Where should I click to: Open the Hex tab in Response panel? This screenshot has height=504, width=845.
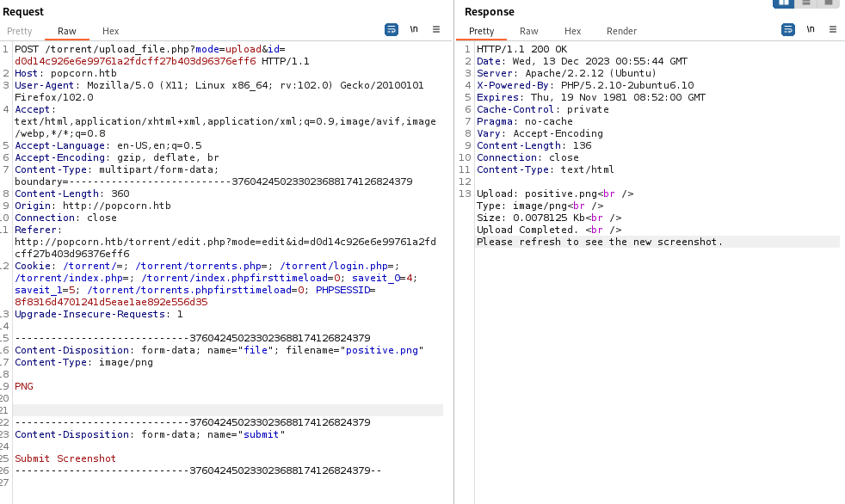[x=573, y=31]
